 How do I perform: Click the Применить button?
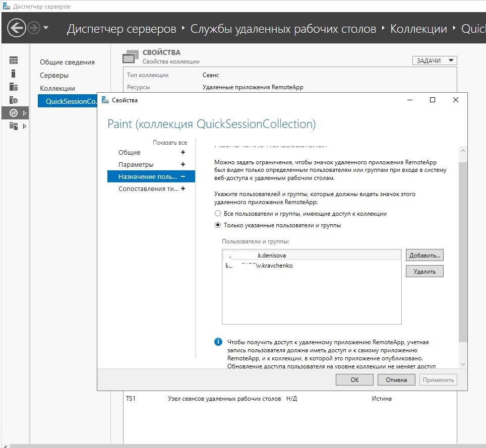click(x=438, y=380)
